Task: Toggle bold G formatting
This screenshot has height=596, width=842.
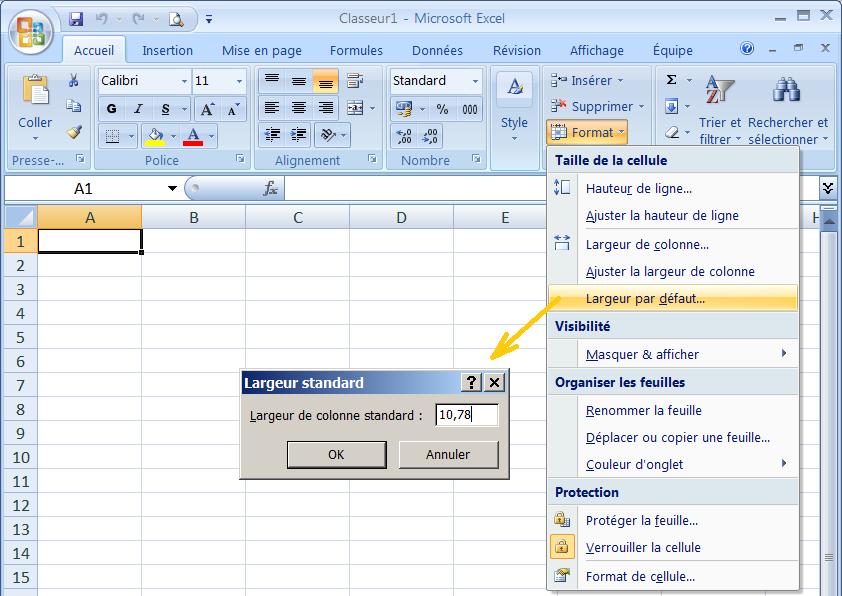Action: point(111,109)
